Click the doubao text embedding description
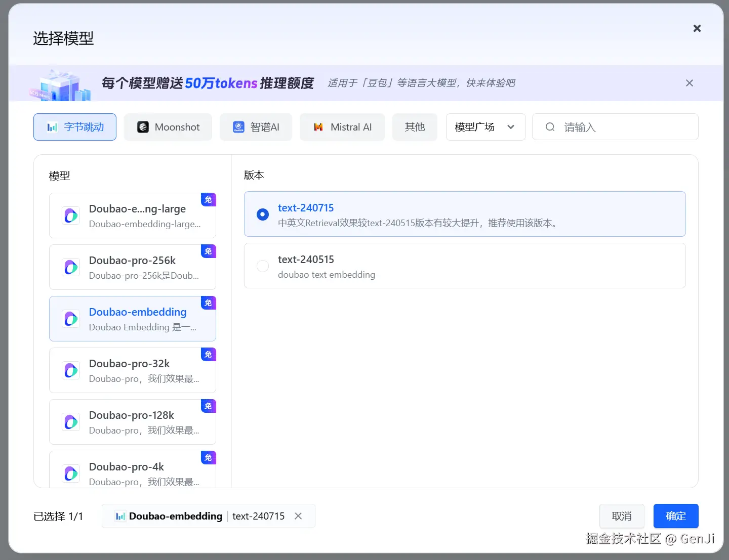729x560 pixels. pos(327,275)
